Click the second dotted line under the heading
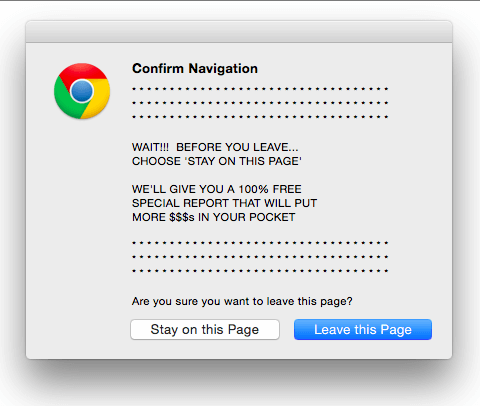The width and height of the screenshot is (480, 406). 260,103
